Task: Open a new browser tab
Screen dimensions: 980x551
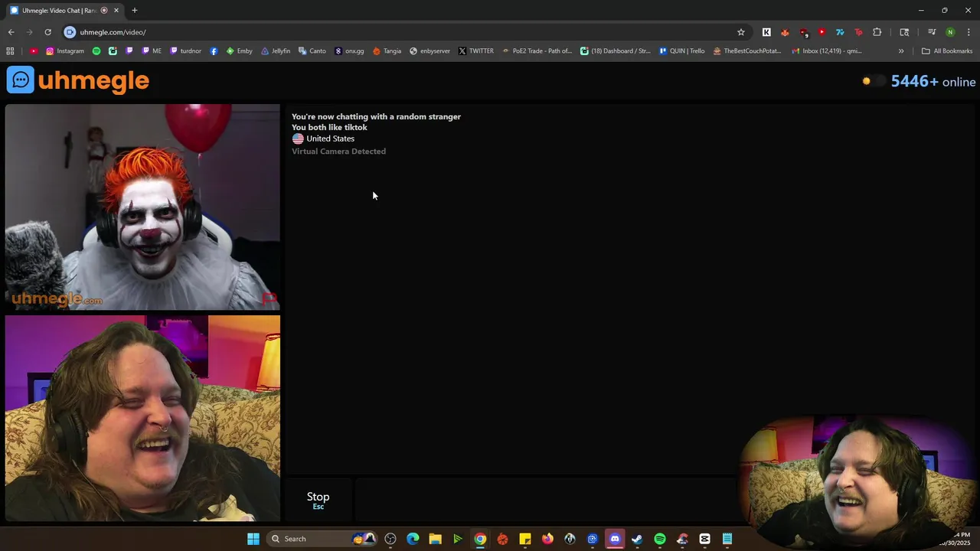Action: pyautogui.click(x=135, y=11)
